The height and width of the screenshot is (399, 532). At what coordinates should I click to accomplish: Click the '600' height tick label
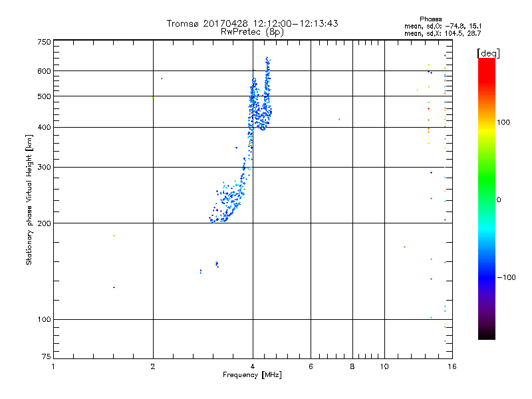point(44,71)
